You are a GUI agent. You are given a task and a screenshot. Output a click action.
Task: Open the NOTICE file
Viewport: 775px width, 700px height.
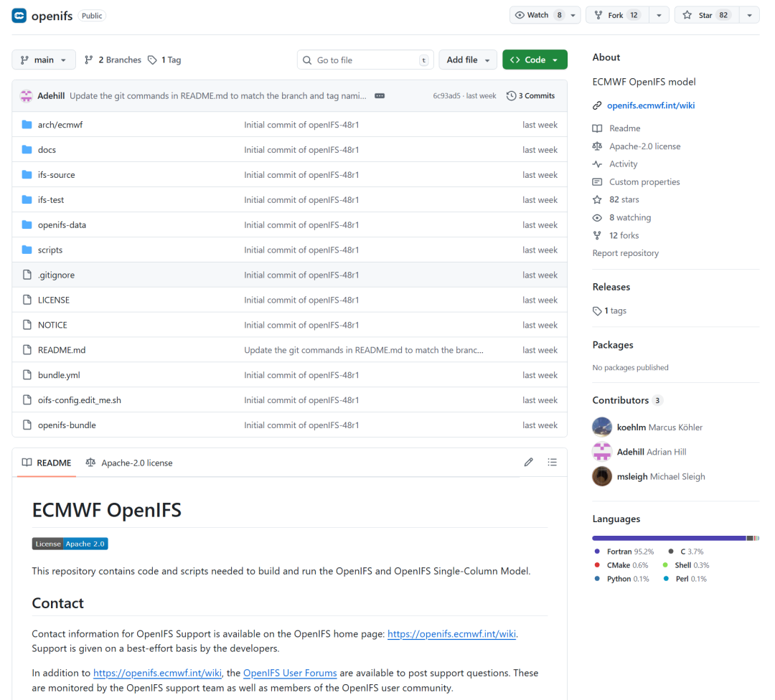click(x=52, y=325)
